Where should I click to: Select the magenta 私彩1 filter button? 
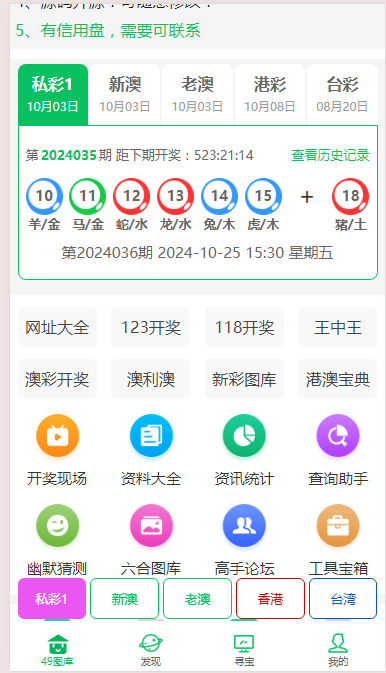[x=52, y=598]
